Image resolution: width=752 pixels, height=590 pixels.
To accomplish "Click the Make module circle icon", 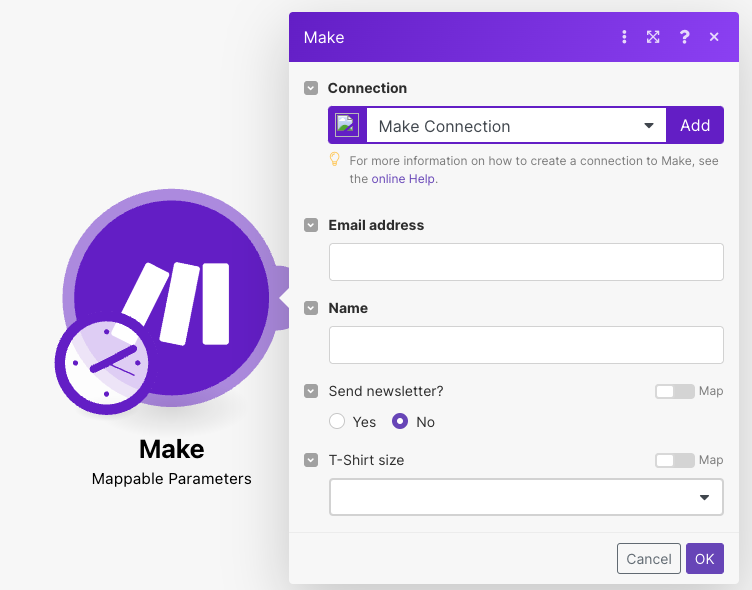I will click(172, 298).
